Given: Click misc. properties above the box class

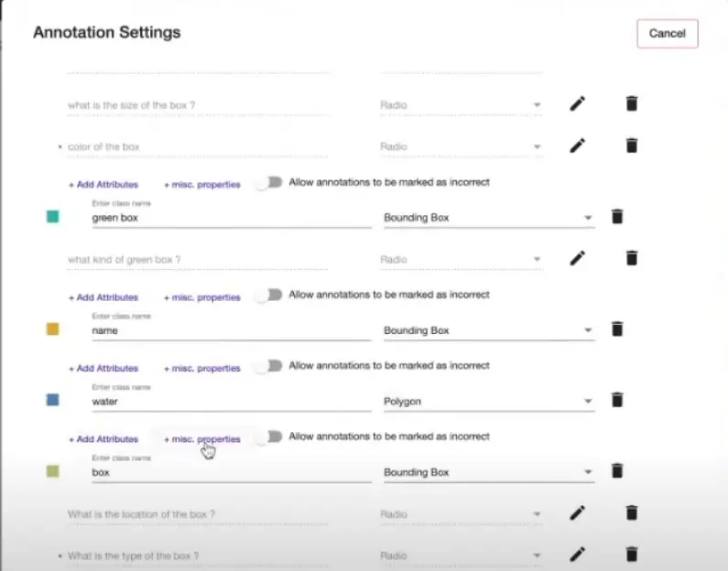Looking at the screenshot, I should (201, 439).
